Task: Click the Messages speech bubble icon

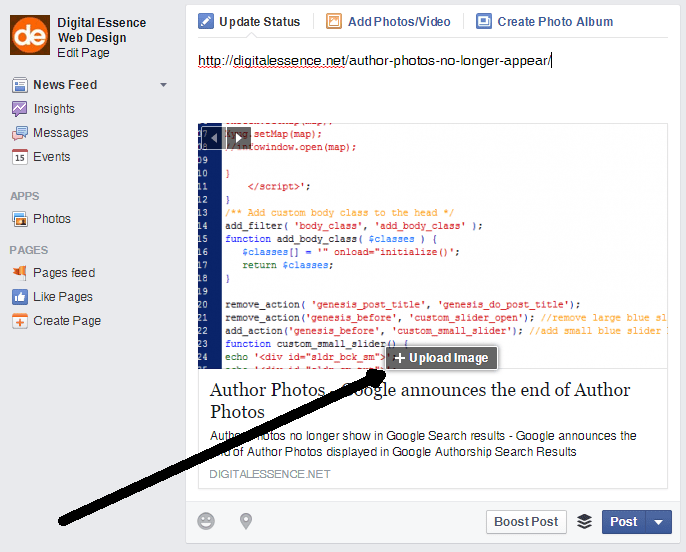Action: (x=20, y=133)
